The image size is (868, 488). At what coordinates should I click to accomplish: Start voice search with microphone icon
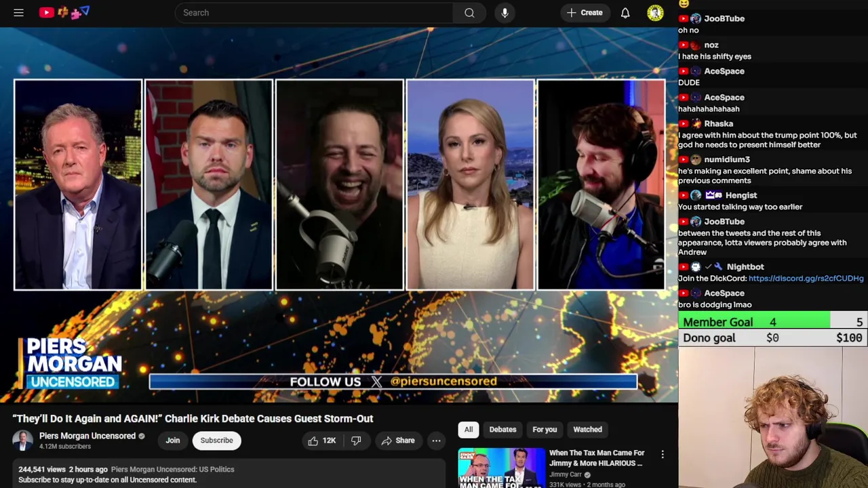tap(505, 12)
